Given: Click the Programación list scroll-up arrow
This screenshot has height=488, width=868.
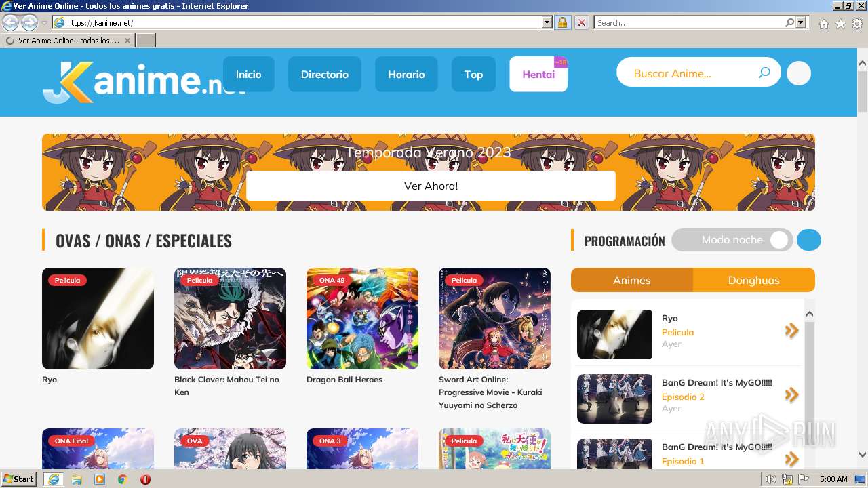Looking at the screenshot, I should (809, 314).
